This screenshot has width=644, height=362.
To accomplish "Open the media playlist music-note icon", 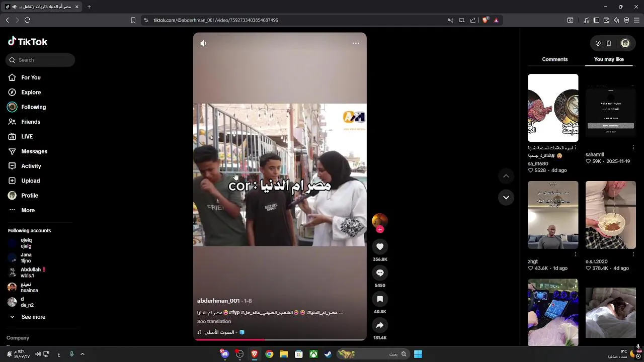I will pyautogui.click(x=587, y=20).
